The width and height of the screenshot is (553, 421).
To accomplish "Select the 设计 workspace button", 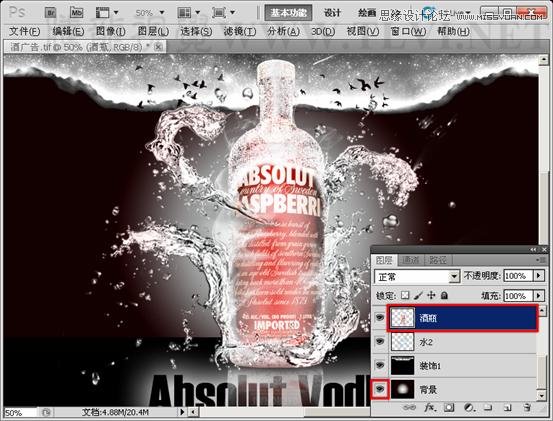I will pos(332,13).
